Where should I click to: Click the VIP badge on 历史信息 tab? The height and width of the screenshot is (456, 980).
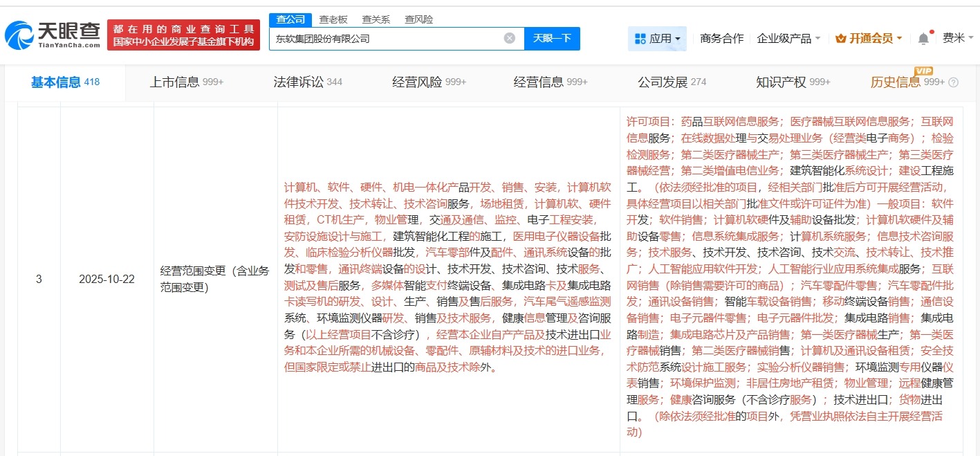coord(923,71)
